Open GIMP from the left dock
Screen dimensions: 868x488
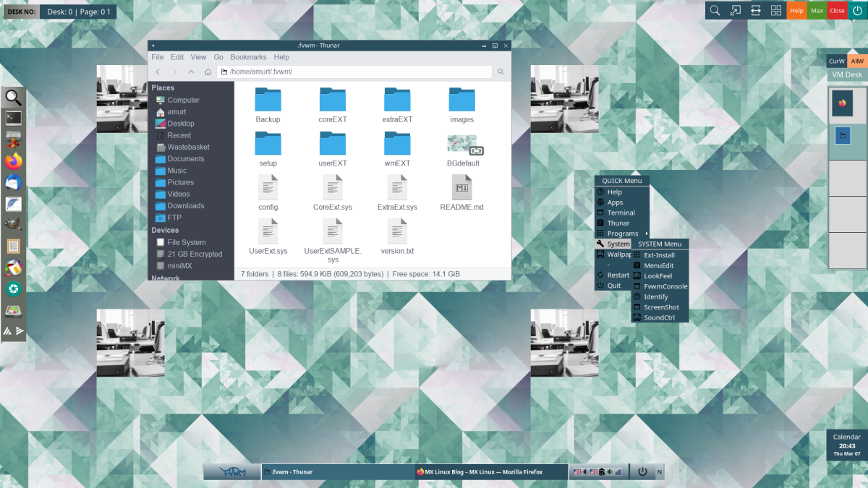coord(14,225)
